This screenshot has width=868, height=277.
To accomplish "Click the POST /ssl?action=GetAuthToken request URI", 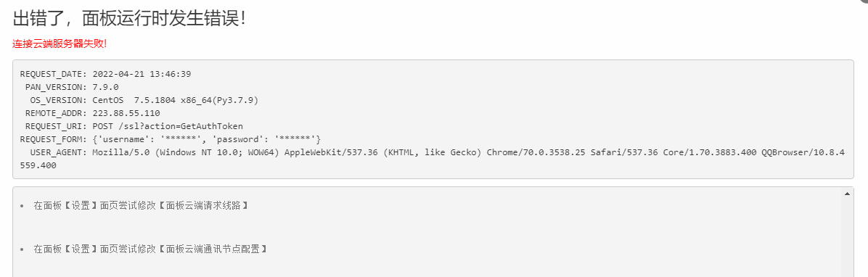I will click(x=168, y=127).
